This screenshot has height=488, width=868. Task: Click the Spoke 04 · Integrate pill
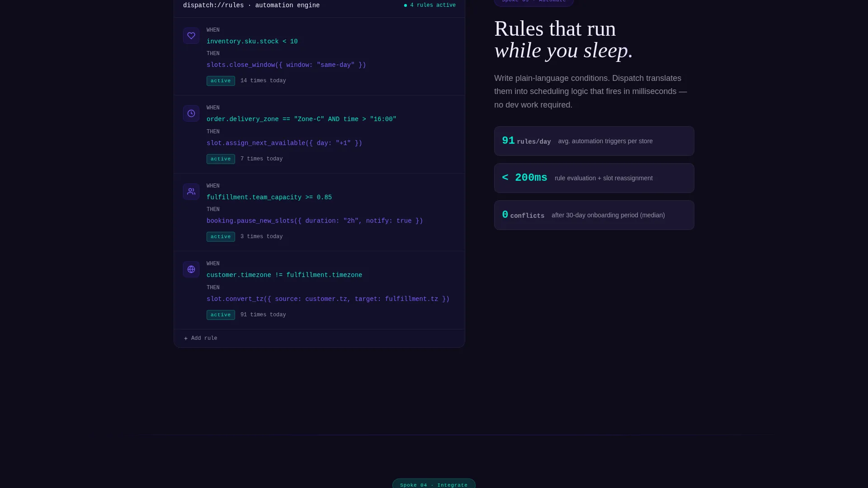pyautogui.click(x=434, y=483)
